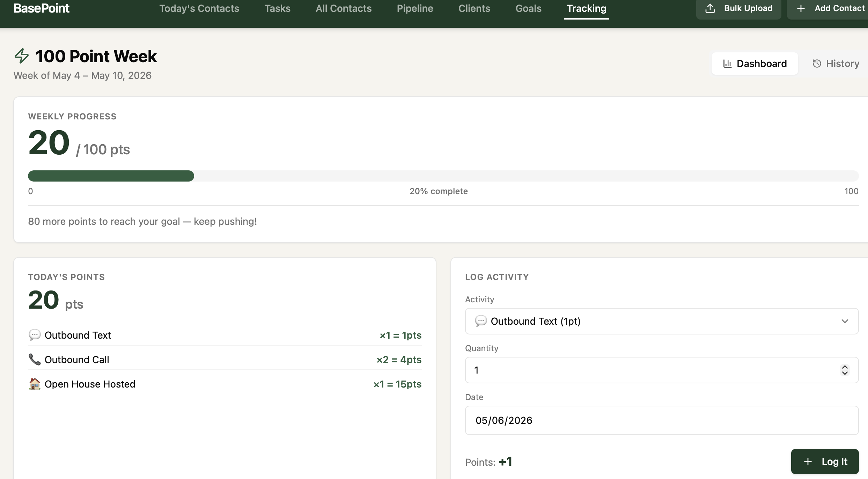This screenshot has height=479, width=868.
Task: Click the Log It button
Action: 825,462
